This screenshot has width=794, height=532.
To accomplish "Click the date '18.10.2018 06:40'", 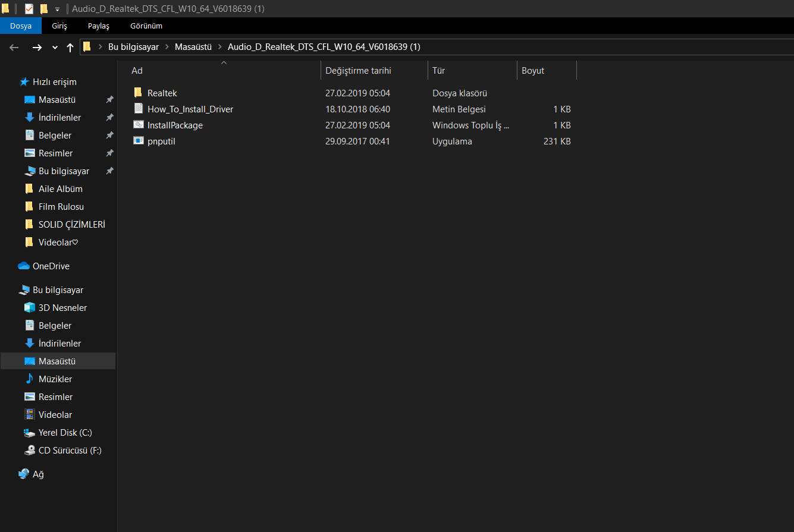I will [x=357, y=109].
